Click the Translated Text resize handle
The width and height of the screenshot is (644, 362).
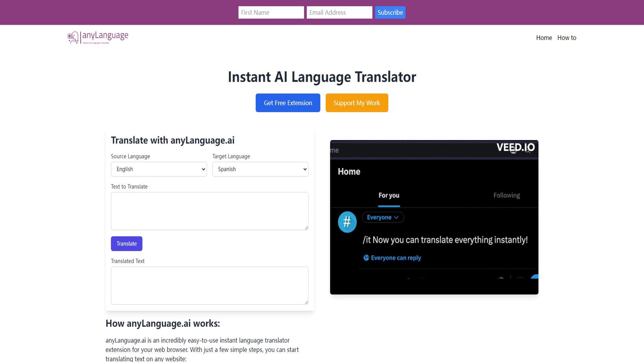[306, 302]
